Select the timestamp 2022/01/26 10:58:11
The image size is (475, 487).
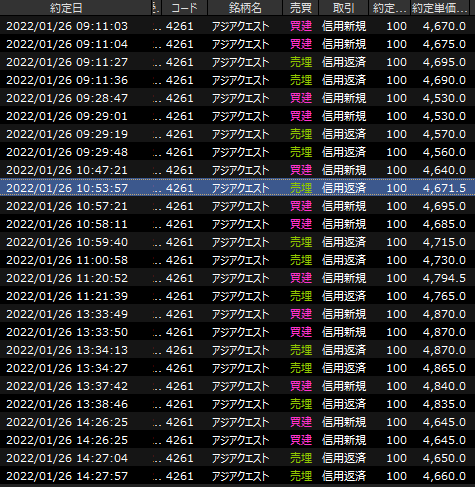click(x=67, y=224)
